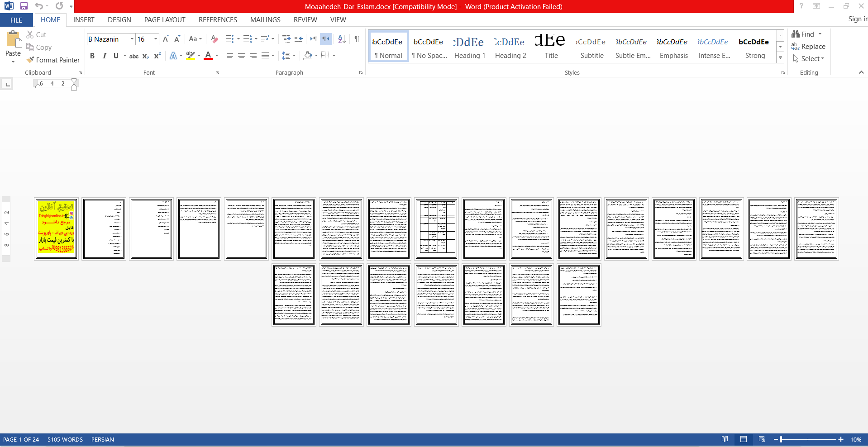The height and width of the screenshot is (447, 868).
Task: Click the Paste clipboard icon
Action: tap(13, 40)
